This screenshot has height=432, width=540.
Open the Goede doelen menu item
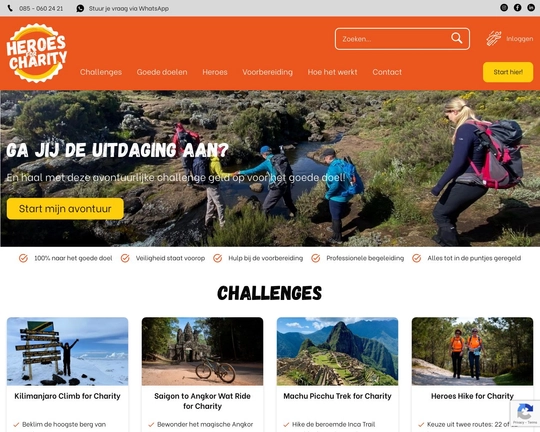pos(162,72)
